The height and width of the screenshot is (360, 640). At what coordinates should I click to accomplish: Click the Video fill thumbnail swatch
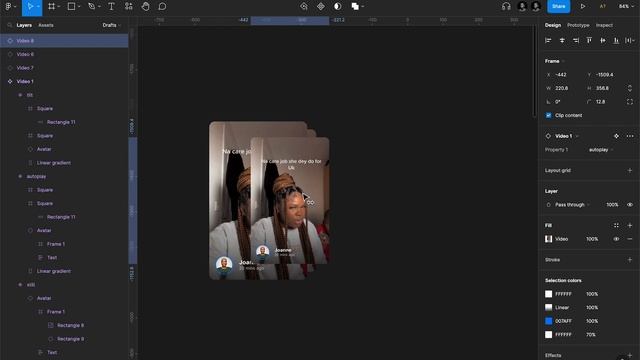(x=549, y=239)
